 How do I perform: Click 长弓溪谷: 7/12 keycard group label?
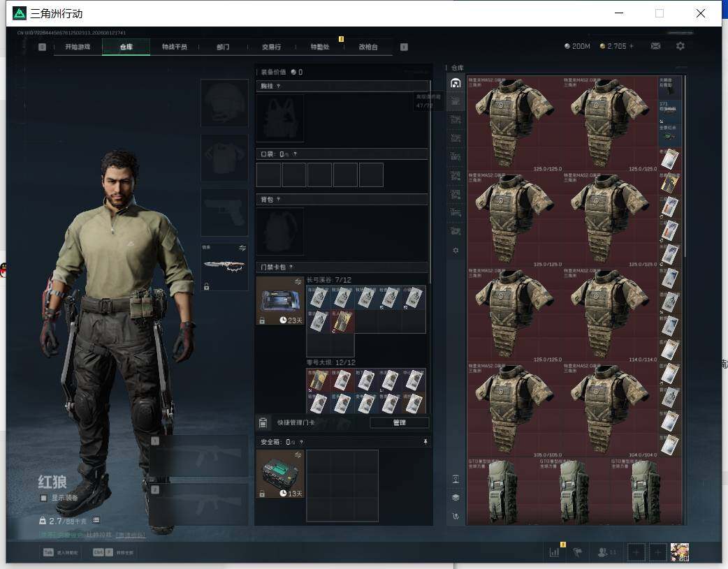328,280
